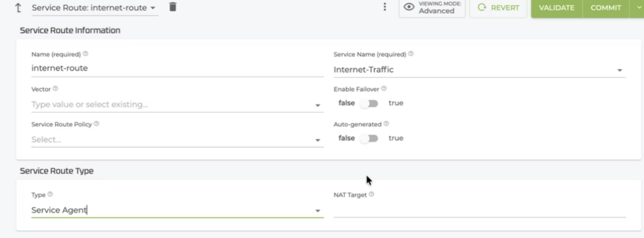Click the NAT Target input field
Screen dimensions: 644x238
coord(480,210)
